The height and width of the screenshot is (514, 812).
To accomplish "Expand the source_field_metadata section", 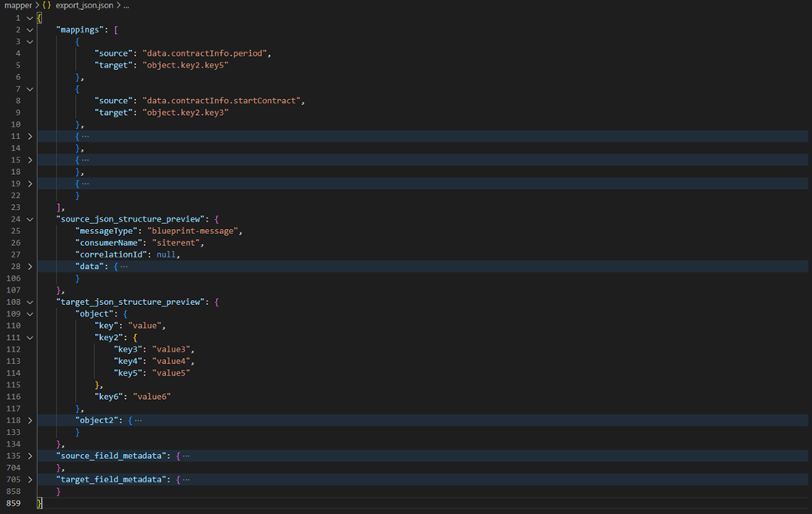I will click(31, 456).
